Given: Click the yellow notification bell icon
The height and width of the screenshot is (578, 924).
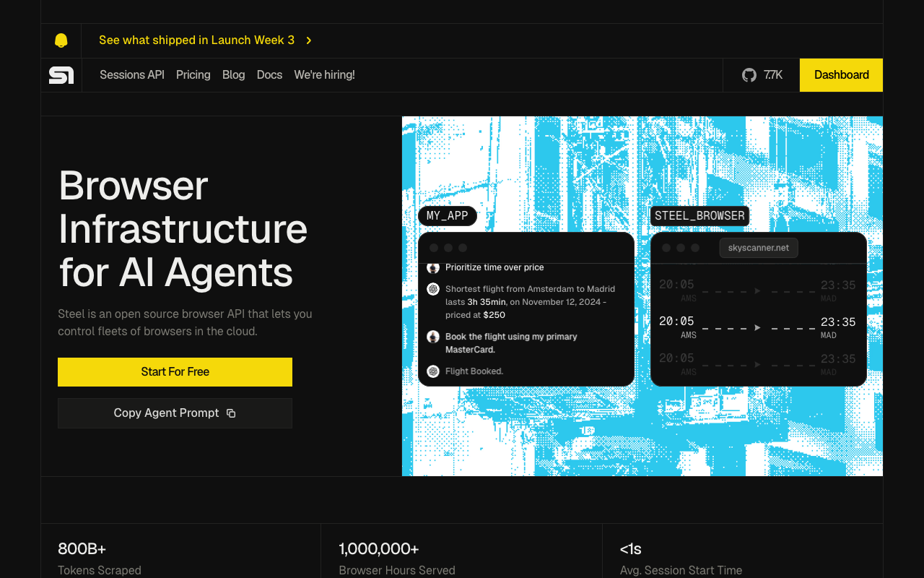Looking at the screenshot, I should 61,40.
